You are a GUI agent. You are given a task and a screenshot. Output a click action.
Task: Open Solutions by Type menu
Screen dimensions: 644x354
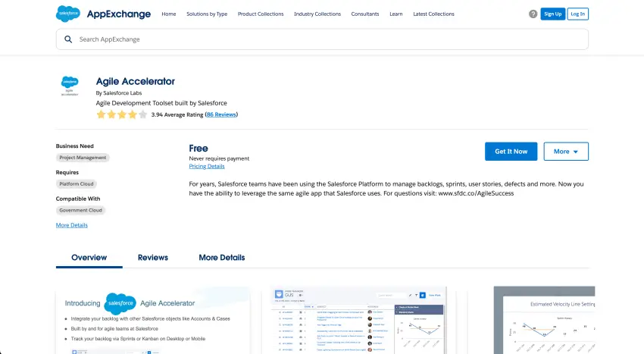pyautogui.click(x=207, y=14)
